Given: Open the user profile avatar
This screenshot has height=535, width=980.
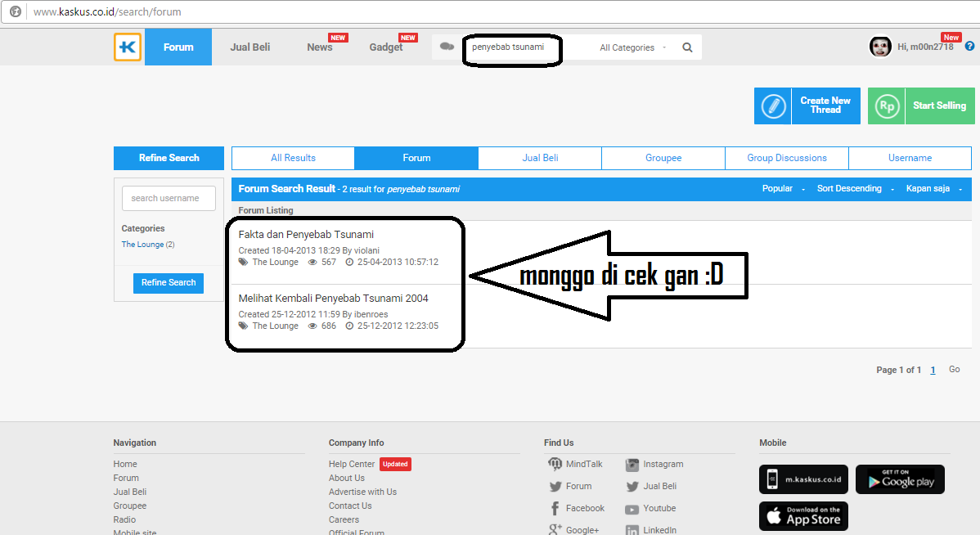Looking at the screenshot, I should pyautogui.click(x=880, y=47).
